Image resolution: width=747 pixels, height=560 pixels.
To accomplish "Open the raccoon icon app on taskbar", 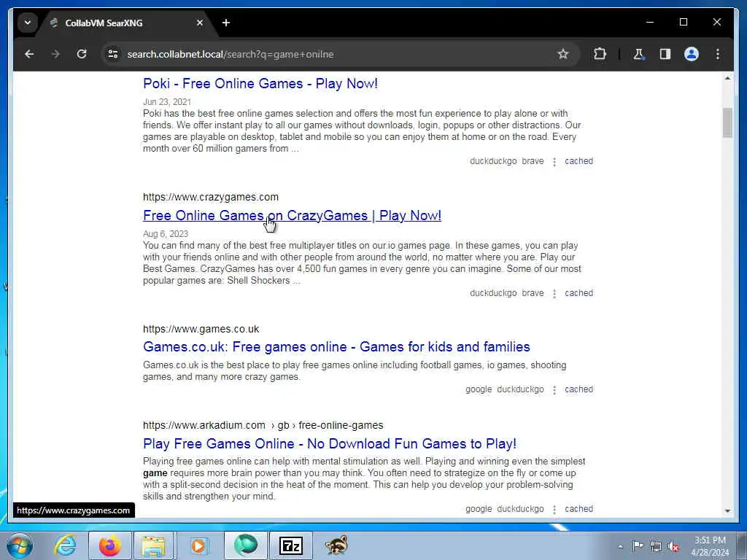I will 336,545.
